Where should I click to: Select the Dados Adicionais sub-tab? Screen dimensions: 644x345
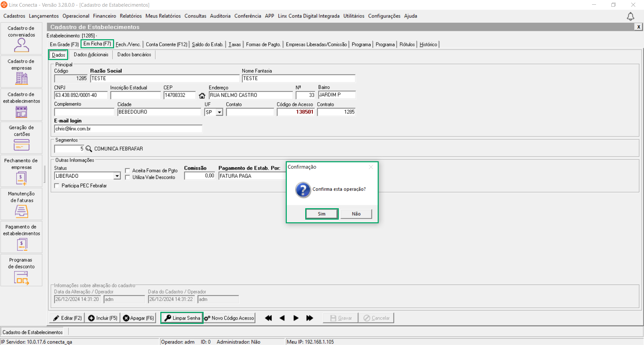[x=91, y=55]
